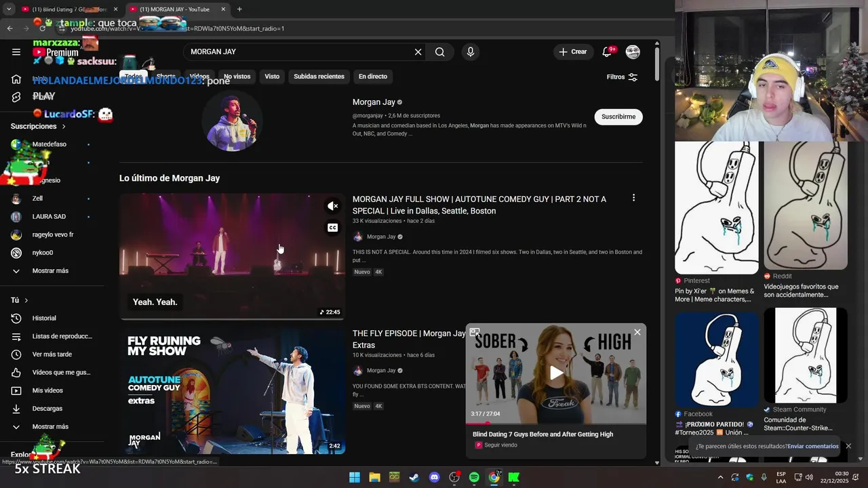The image size is (868, 488).
Task: Expand the Suscripciones section
Action: point(39,127)
